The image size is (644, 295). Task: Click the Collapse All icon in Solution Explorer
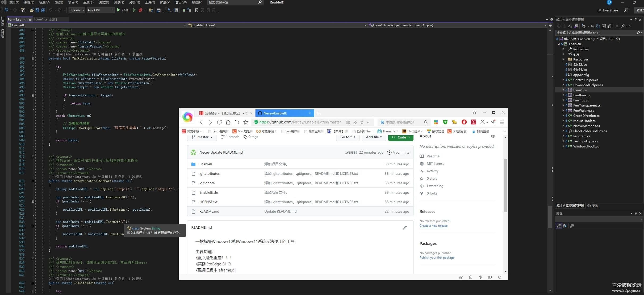pyautogui.click(x=604, y=26)
